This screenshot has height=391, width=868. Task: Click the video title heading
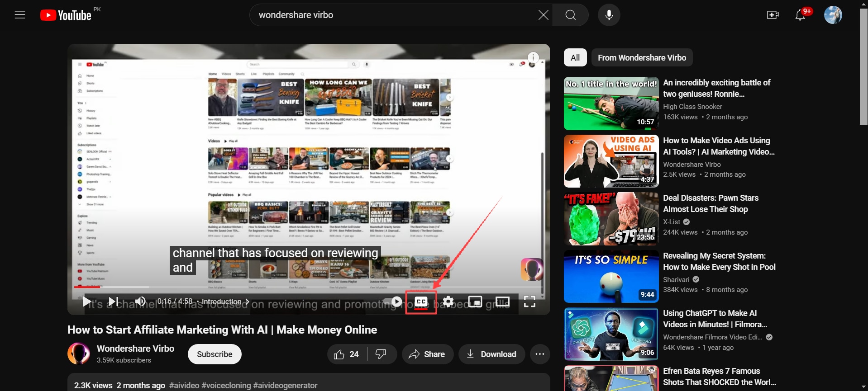(x=222, y=330)
